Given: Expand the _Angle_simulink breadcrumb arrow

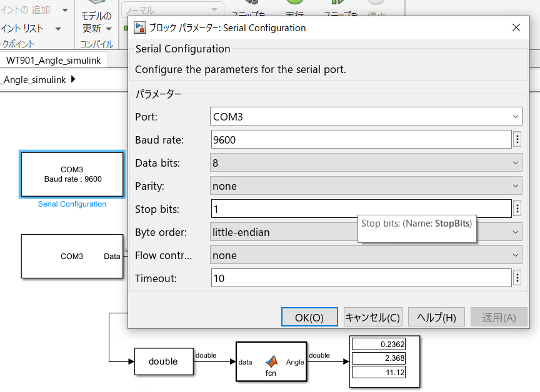Looking at the screenshot, I should point(73,79).
